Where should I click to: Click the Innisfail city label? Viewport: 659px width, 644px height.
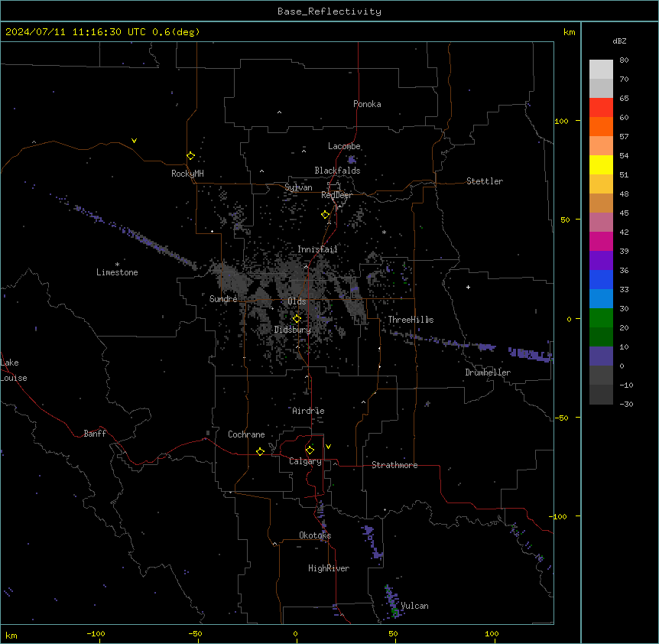[x=317, y=249]
